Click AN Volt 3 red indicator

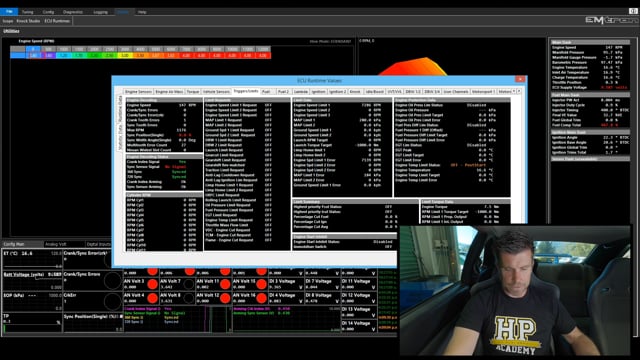pyautogui.click(x=152, y=284)
